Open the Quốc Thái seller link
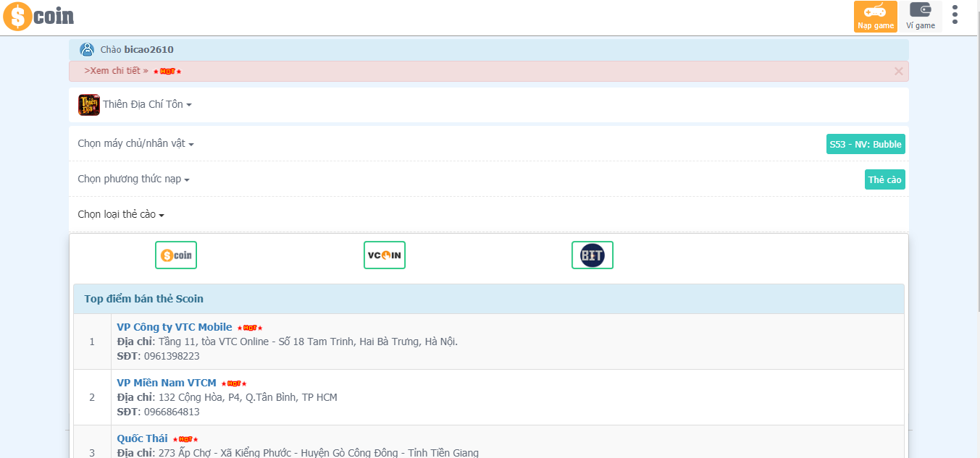980x458 pixels. click(142, 438)
